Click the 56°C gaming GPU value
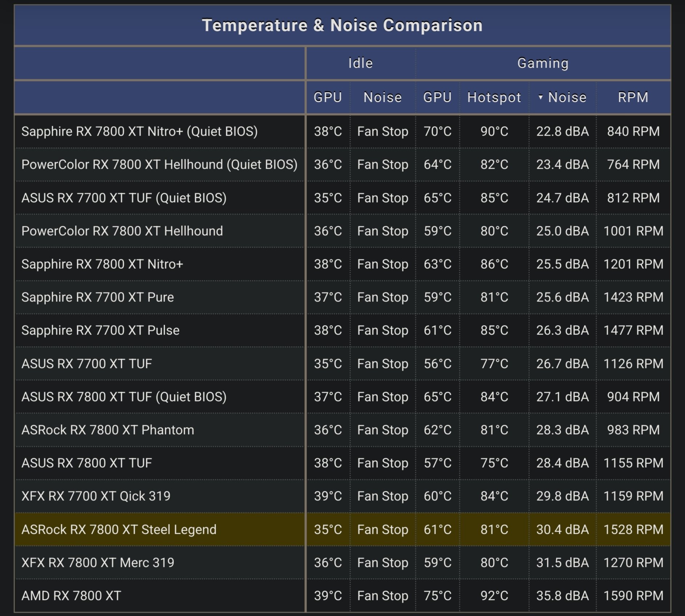 coord(437,364)
